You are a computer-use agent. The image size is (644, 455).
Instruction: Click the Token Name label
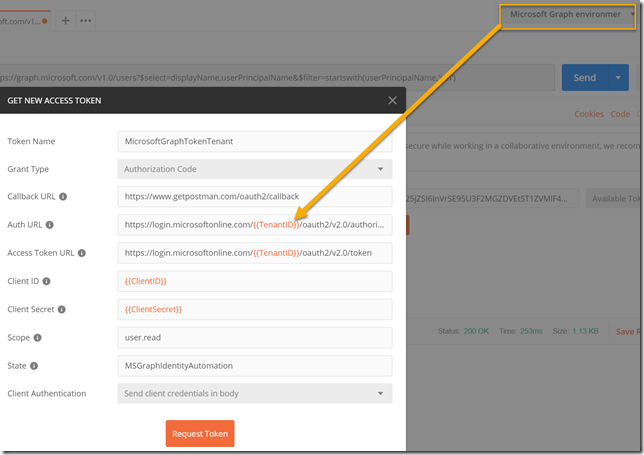click(31, 141)
